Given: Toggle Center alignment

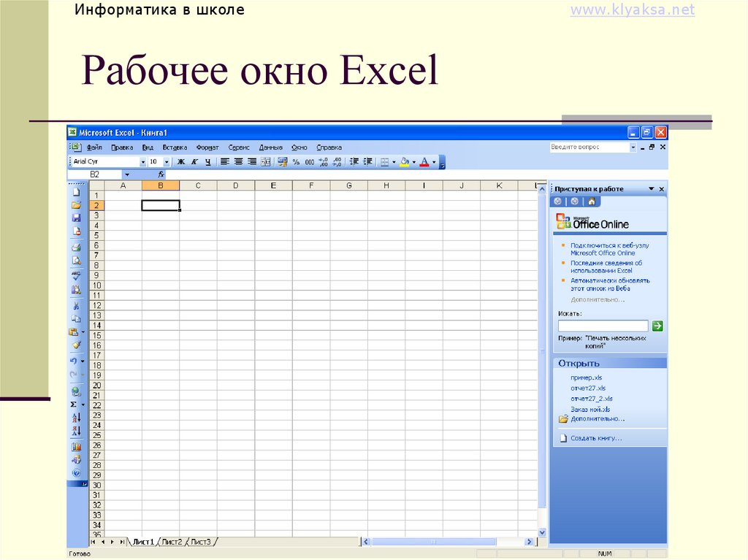Looking at the screenshot, I should (x=239, y=161).
